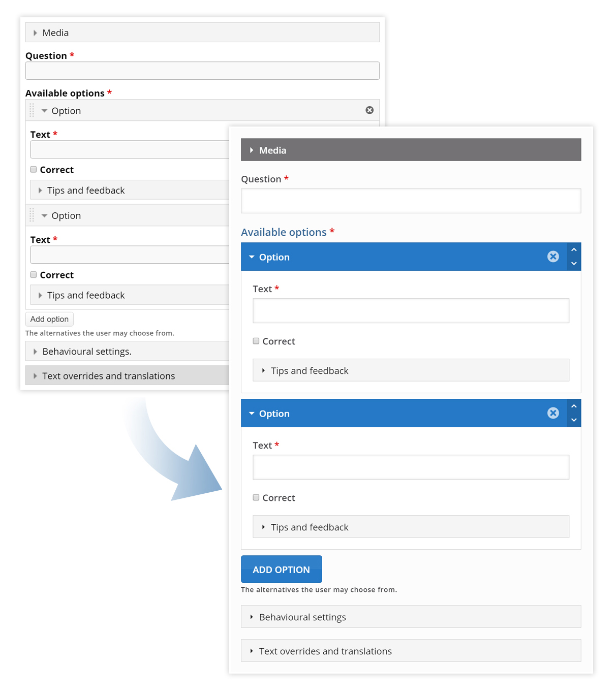Image resolution: width=616 pixels, height=698 pixels.
Task: Remove the second blue Option item
Action: tap(553, 413)
